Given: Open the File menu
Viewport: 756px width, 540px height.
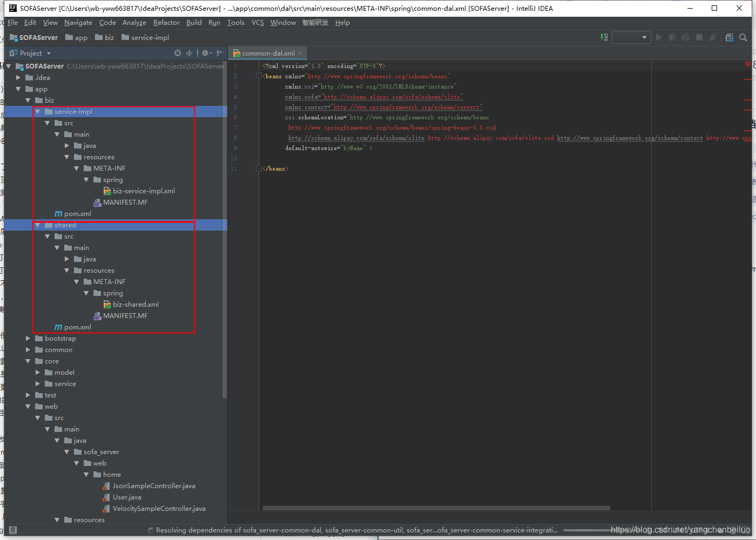Looking at the screenshot, I should [x=13, y=23].
